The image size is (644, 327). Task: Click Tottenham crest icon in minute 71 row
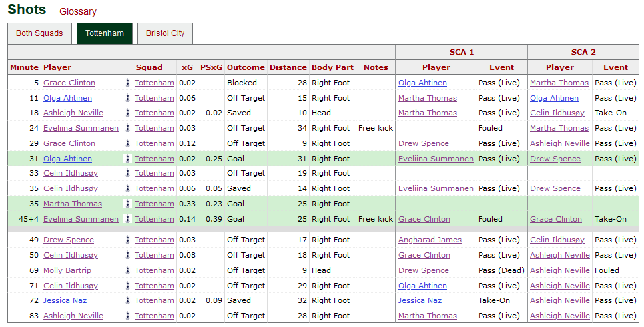128,286
